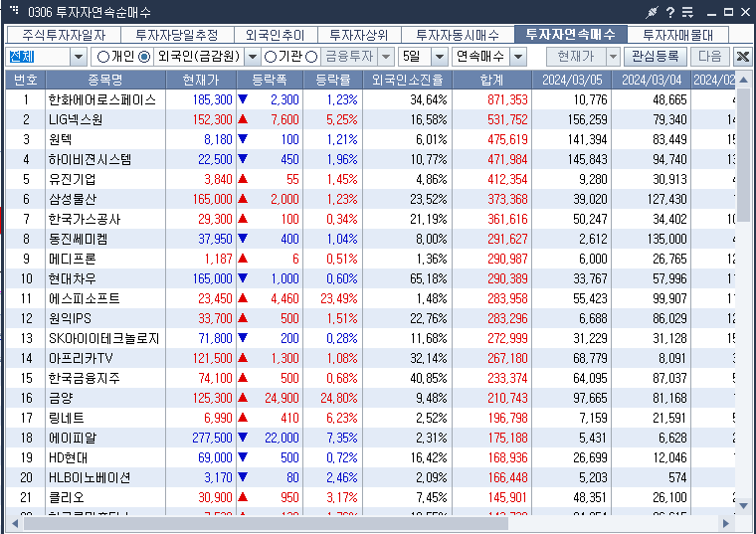Sort by 합계 column header
The height and width of the screenshot is (534, 756).
[492, 80]
